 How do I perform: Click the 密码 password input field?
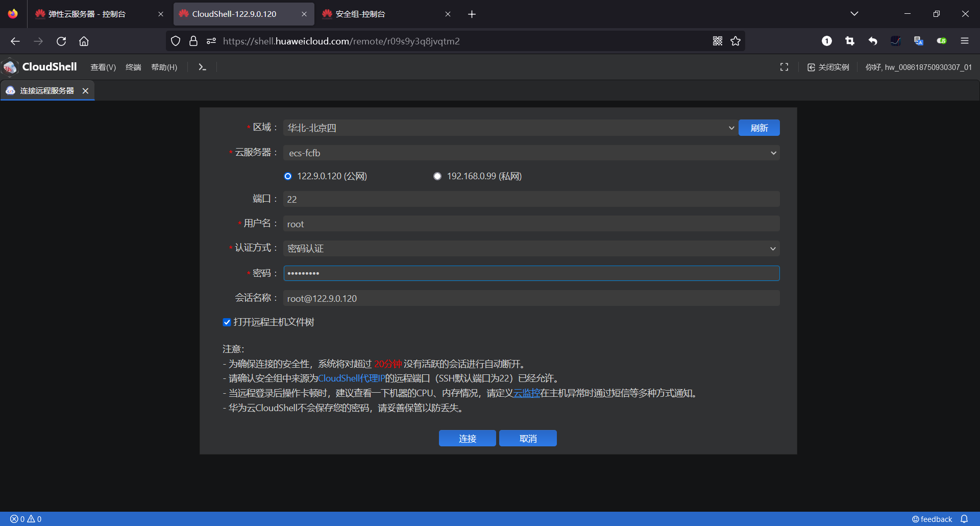point(531,273)
